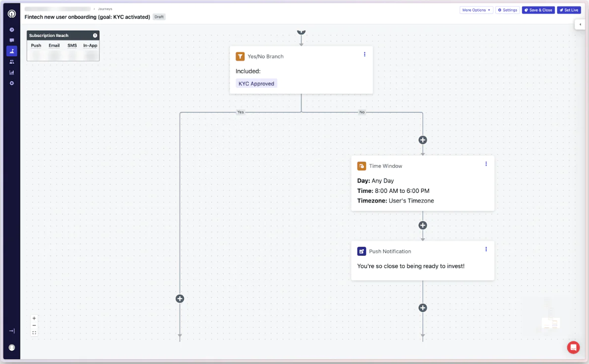589x364 pixels.
Task: Open the Time Window node options menu
Action: coord(486,164)
